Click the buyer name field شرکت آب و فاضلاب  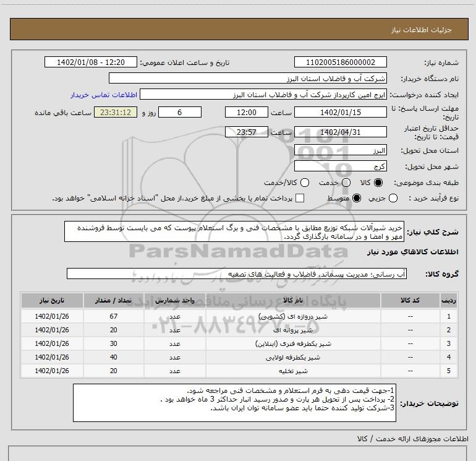coord(248,79)
